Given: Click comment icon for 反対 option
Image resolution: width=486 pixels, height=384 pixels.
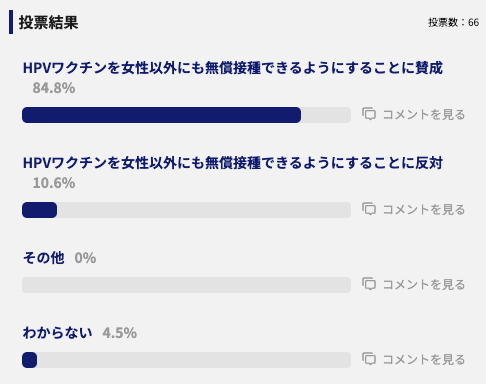Looking at the screenshot, I should click(369, 209).
